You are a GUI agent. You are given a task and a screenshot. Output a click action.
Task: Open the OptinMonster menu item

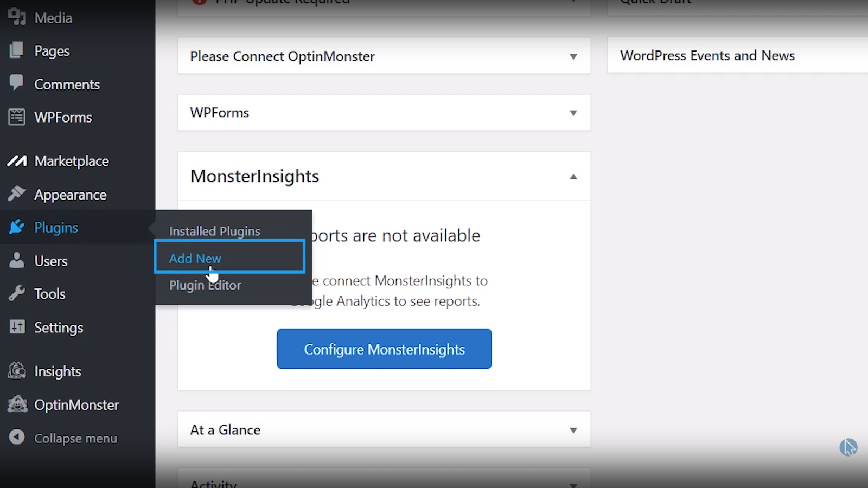[x=76, y=405]
